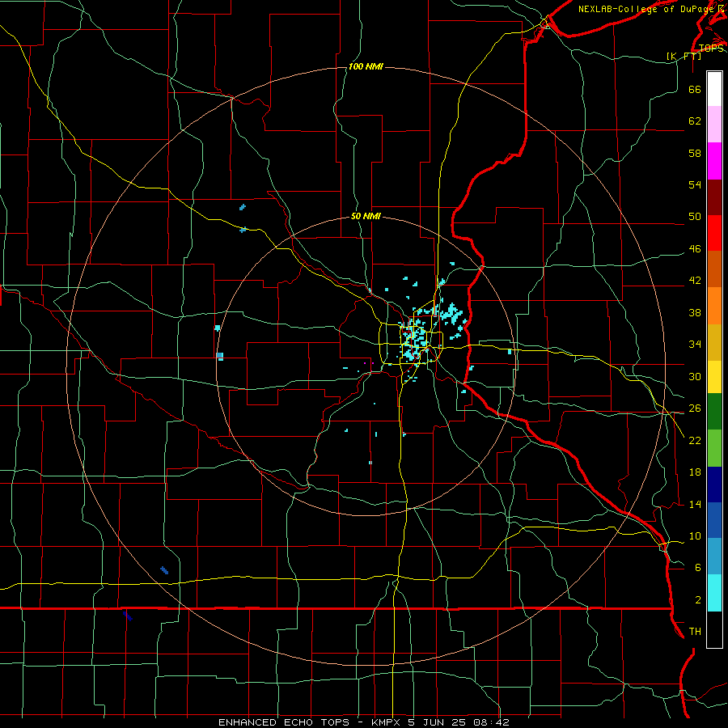Click the '34' legend value
728x728 pixels.
[695, 344]
